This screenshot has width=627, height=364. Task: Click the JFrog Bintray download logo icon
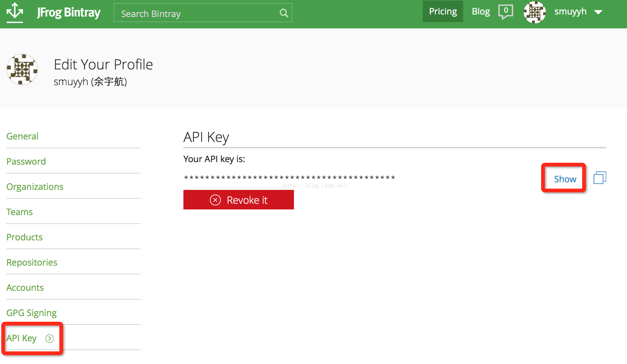point(15,12)
